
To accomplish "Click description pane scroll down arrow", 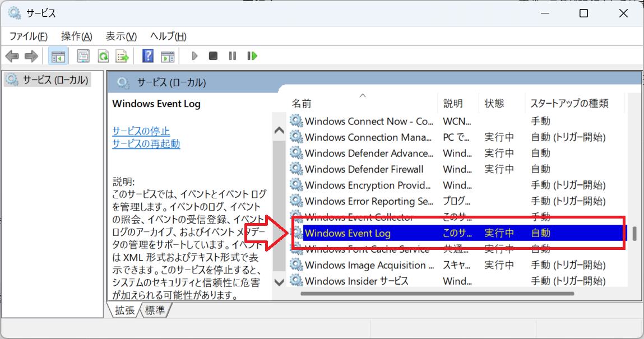I will tap(279, 282).
